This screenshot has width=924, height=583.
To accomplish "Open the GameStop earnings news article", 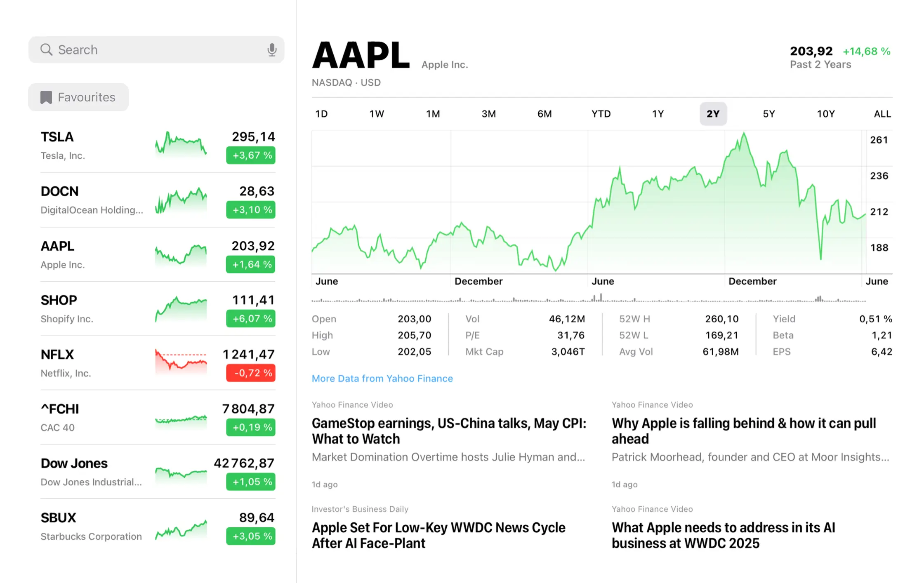I will [449, 431].
